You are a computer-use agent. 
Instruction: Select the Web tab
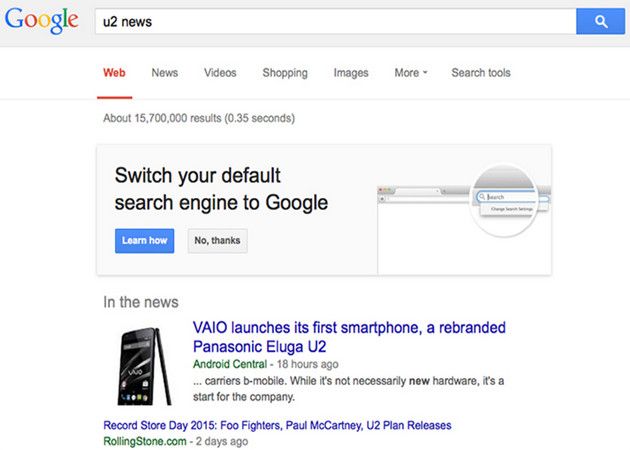point(114,73)
